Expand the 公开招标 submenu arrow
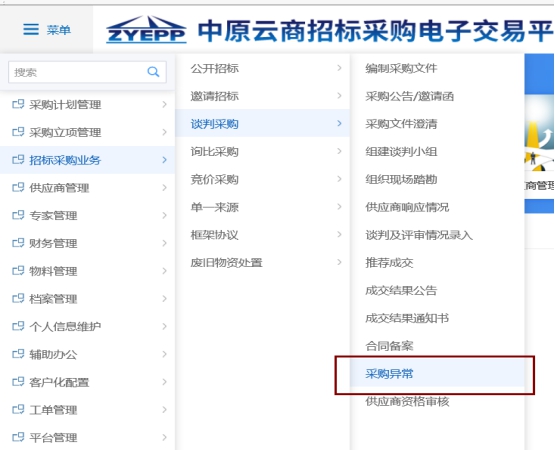 (339, 68)
